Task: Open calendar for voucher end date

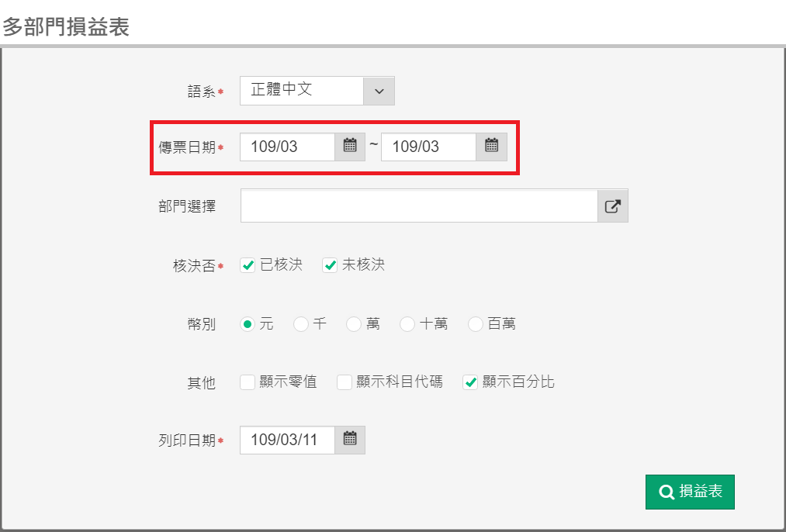Action: pyautogui.click(x=491, y=147)
